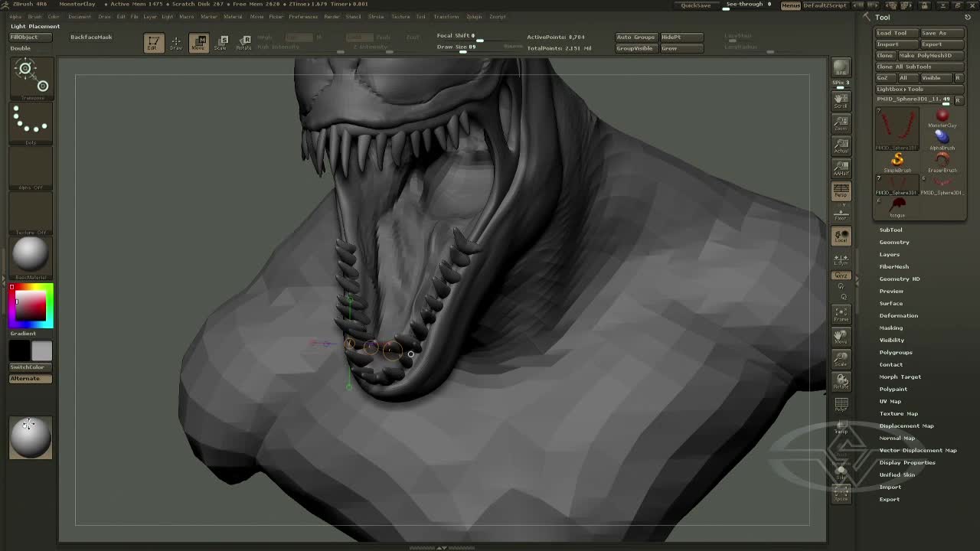Select the Move mode icon in the toolbar

(198, 44)
